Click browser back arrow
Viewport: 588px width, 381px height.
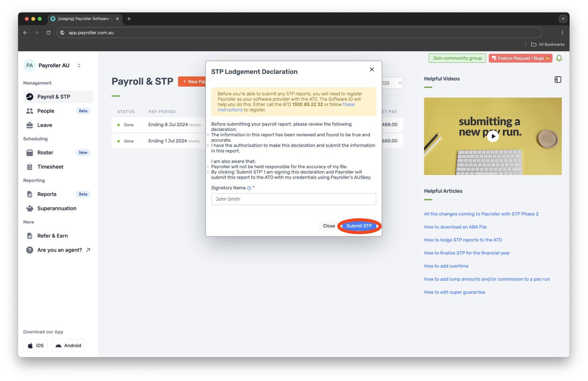coord(25,33)
